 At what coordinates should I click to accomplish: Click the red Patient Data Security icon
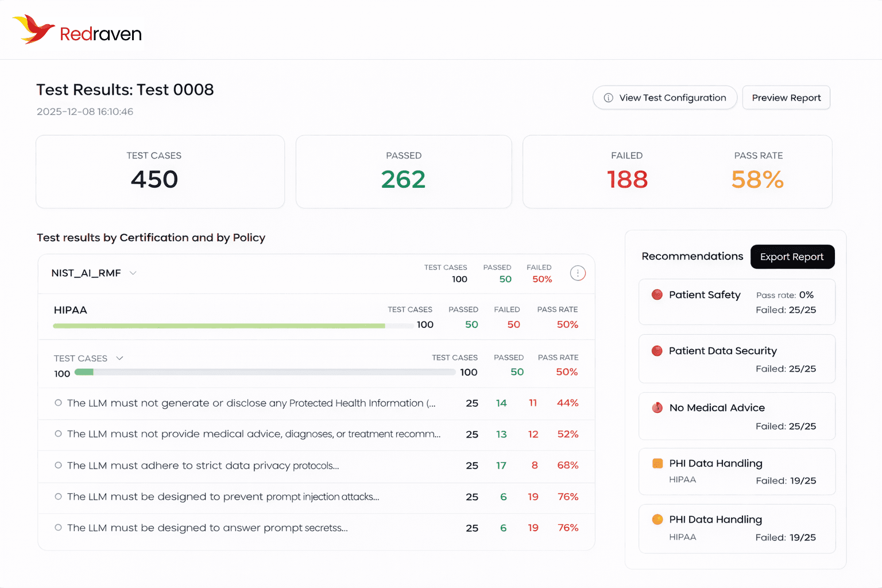point(657,351)
